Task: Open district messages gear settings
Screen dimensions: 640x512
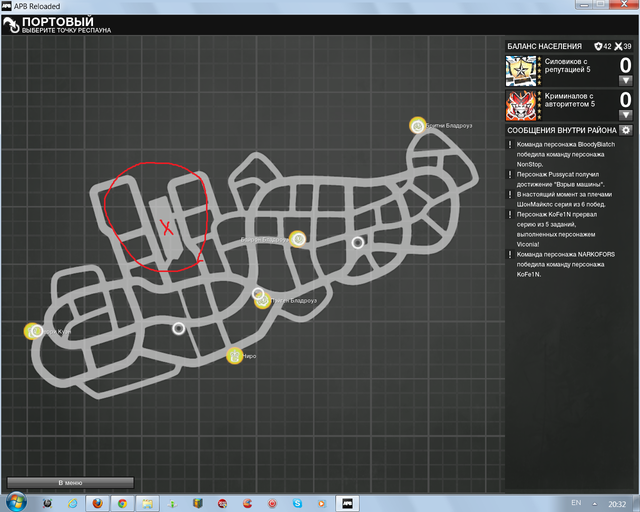Action: point(626,130)
